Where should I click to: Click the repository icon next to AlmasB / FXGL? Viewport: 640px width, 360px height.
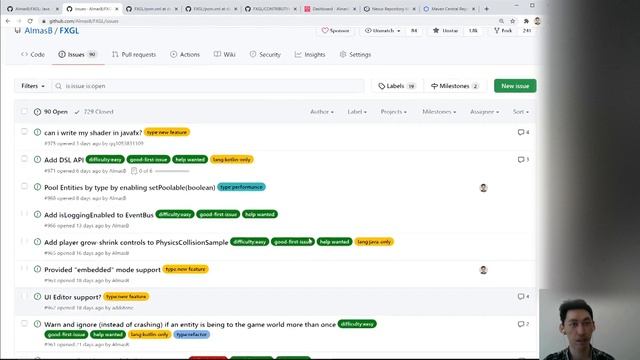(18, 31)
